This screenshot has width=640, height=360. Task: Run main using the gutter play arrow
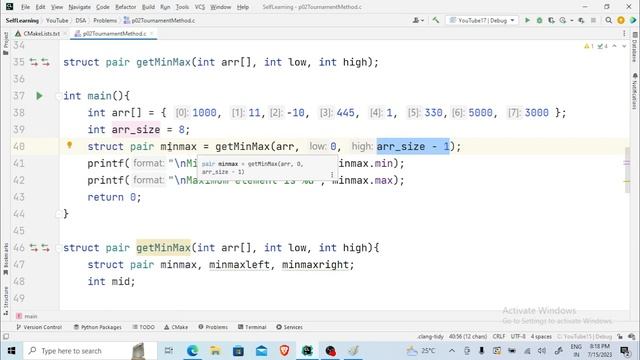tap(39, 96)
